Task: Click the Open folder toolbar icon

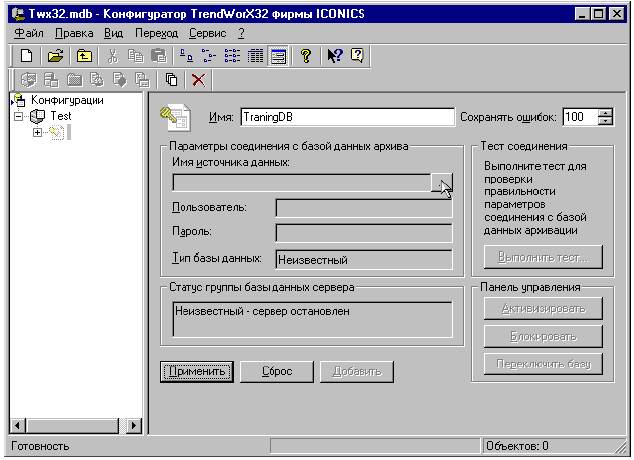Action: (55, 56)
